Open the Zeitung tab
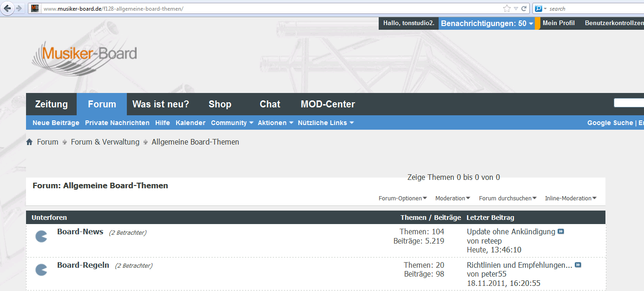Screen dimensions: 644x291 (52, 104)
